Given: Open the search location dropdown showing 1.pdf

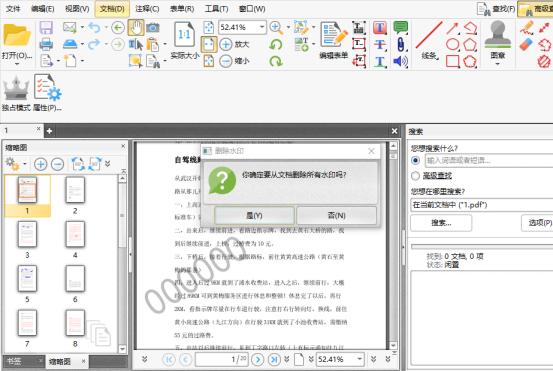Looking at the screenshot, I should pyautogui.click(x=482, y=205).
